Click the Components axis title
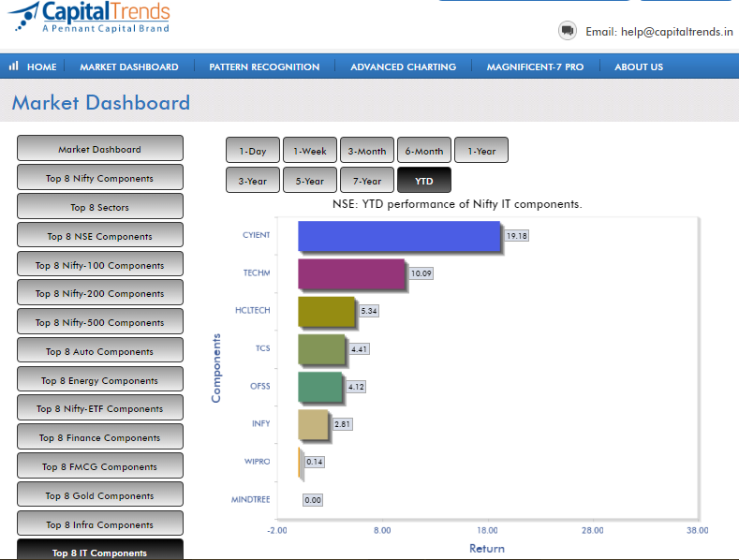 [215, 368]
